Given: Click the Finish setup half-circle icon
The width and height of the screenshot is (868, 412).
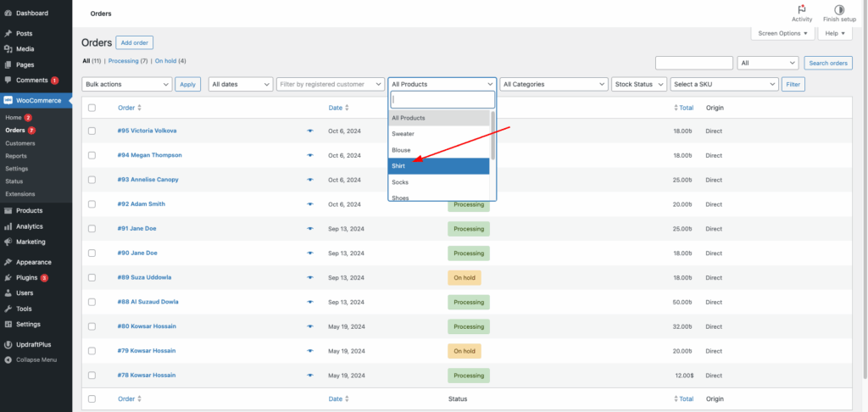Looking at the screenshot, I should 839,9.
